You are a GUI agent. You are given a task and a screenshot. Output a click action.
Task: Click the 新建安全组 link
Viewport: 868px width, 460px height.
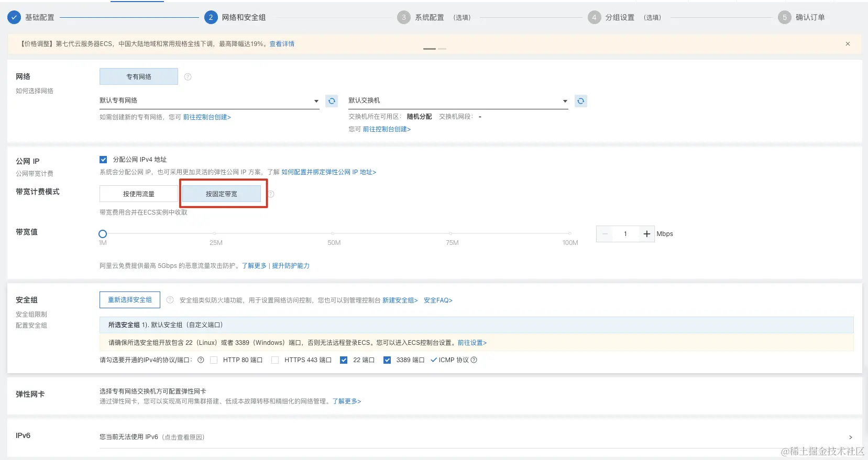400,300
